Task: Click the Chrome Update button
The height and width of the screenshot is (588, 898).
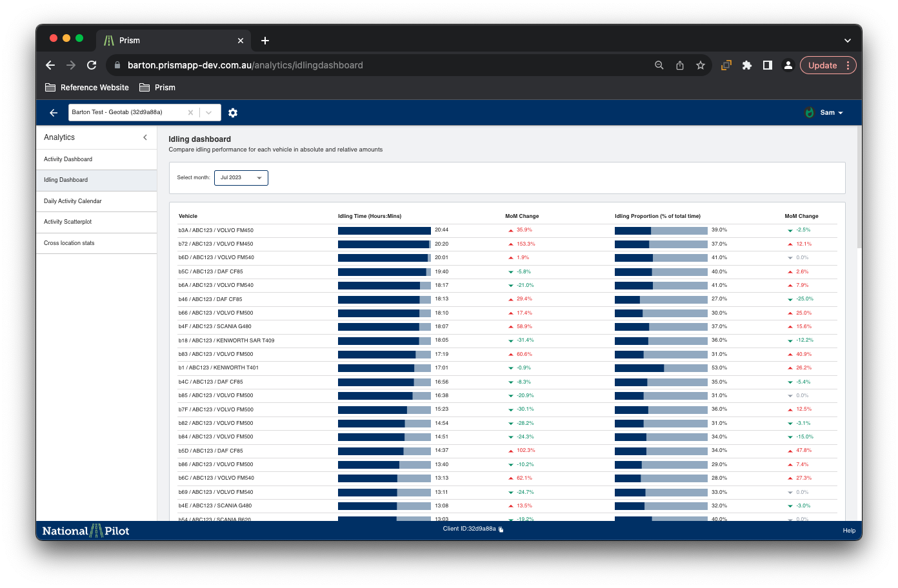Action: tap(823, 65)
